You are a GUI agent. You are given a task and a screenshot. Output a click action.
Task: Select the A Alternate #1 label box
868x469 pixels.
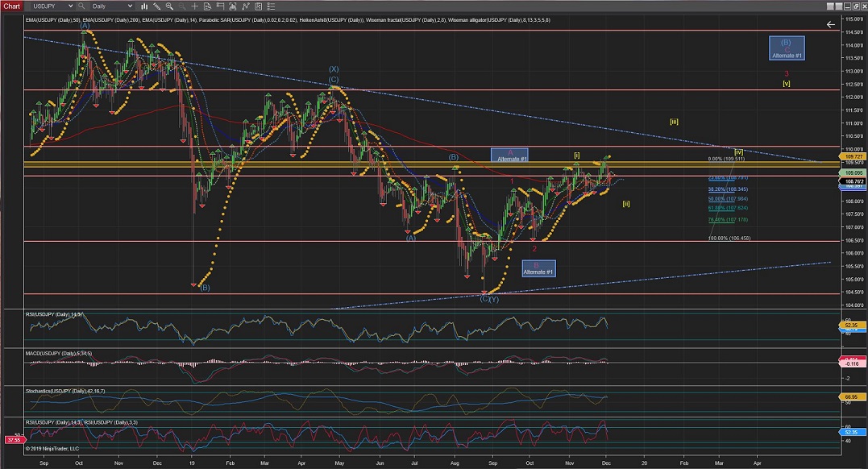point(509,156)
